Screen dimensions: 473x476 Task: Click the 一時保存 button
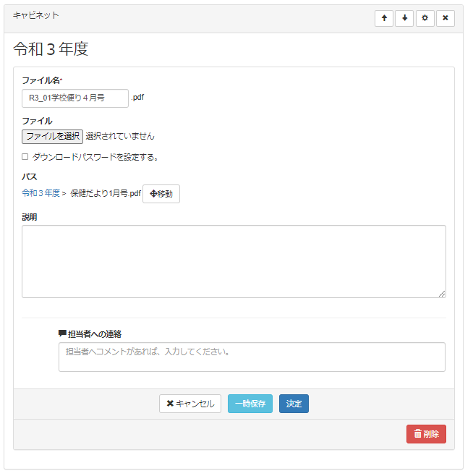pyautogui.click(x=250, y=404)
